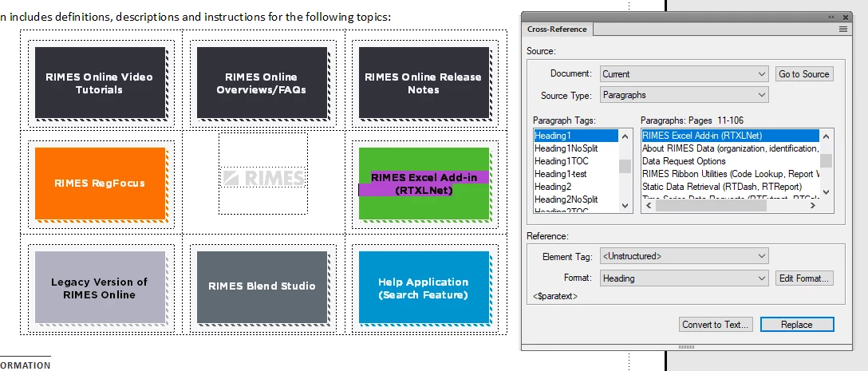Select RIMES Ribbon Utilities paragraph entry

click(x=730, y=174)
